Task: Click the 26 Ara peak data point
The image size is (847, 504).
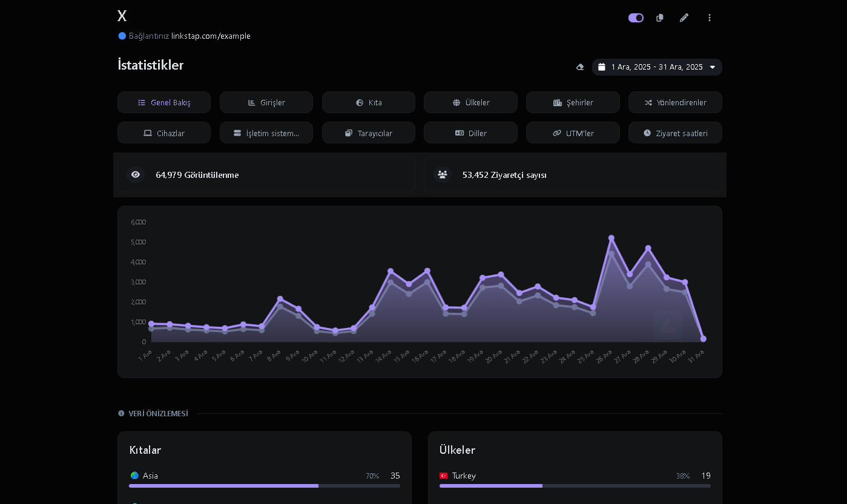Action: (x=611, y=238)
